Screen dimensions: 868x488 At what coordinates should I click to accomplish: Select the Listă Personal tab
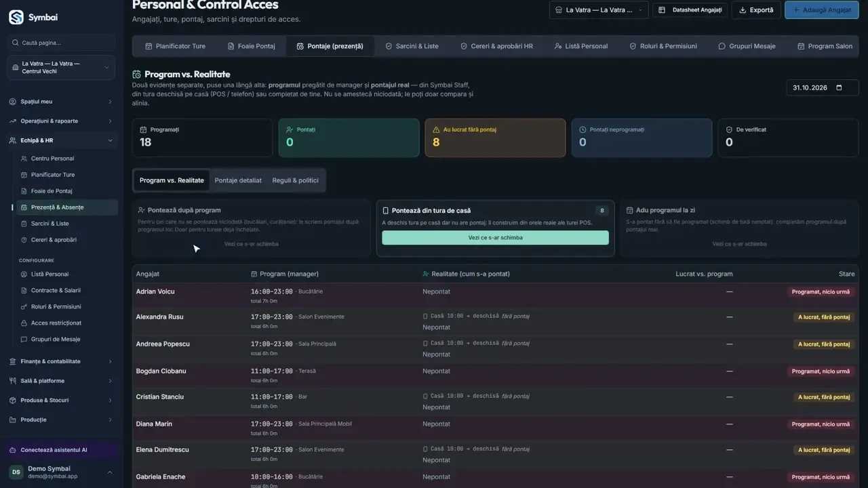pyautogui.click(x=580, y=46)
